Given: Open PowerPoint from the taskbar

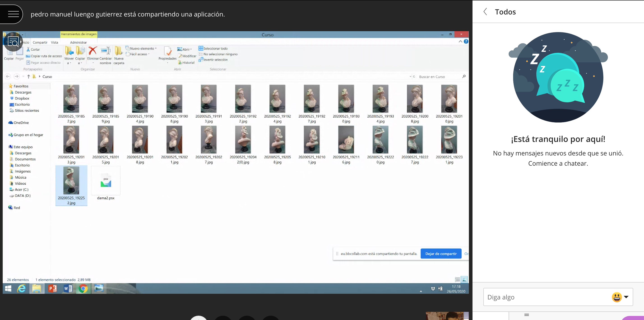Looking at the screenshot, I should pyautogui.click(x=53, y=289).
